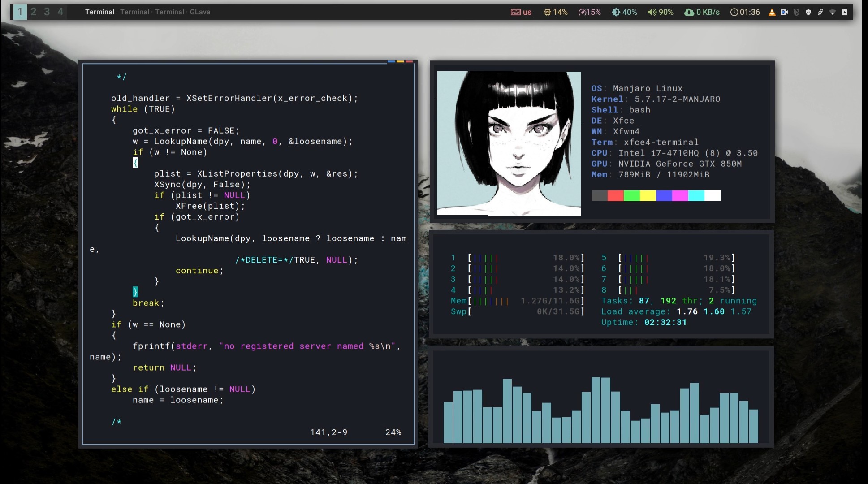Image resolution: width=868 pixels, height=484 pixels.
Task: Switch to workspace 4
Action: (60, 12)
